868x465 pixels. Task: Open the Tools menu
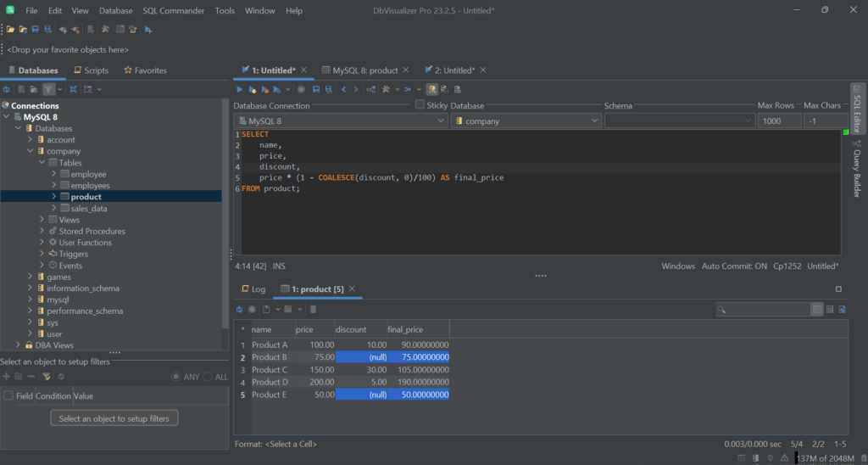[225, 10]
